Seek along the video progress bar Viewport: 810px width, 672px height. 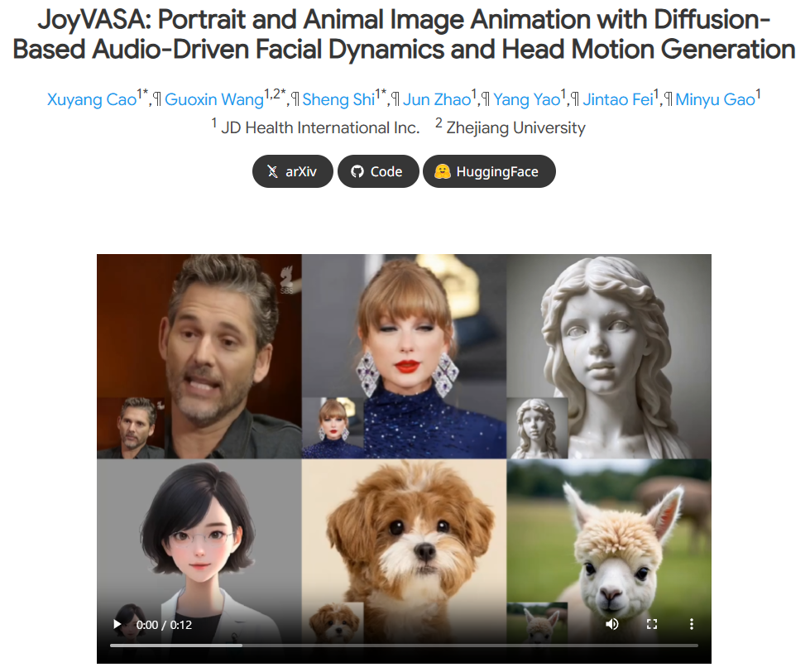[x=404, y=645]
